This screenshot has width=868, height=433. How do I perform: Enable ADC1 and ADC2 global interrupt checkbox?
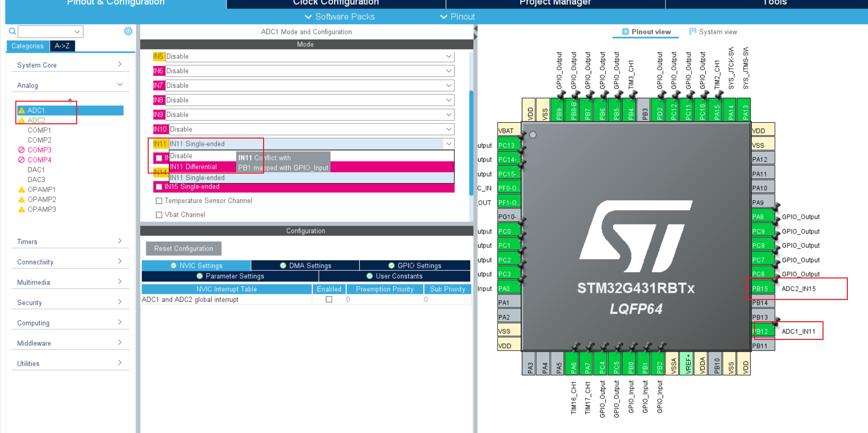(x=329, y=299)
